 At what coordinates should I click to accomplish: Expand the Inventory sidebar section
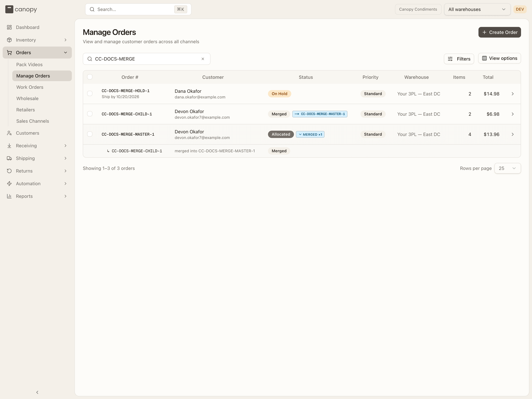[37, 40]
